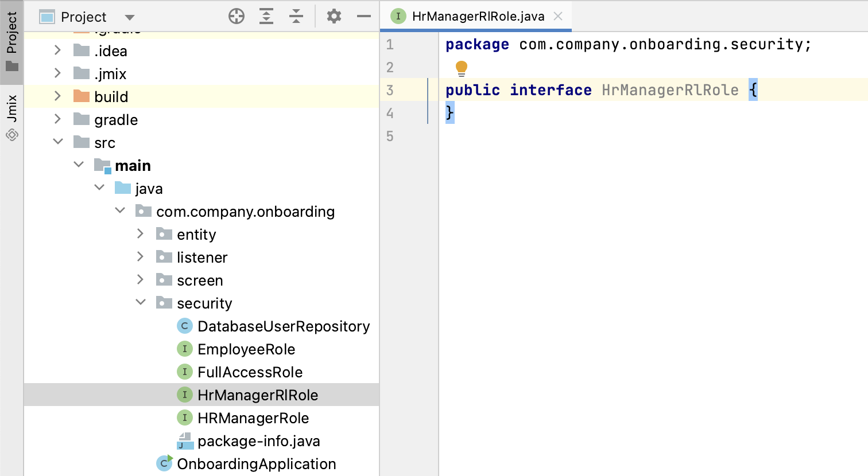Click the listener package icon
This screenshot has height=476, width=868.
click(x=164, y=257)
